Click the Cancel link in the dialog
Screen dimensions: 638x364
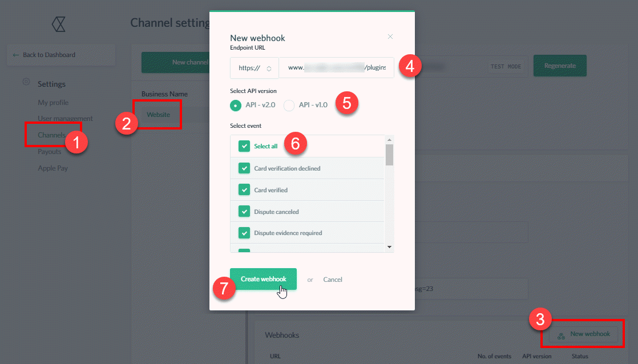[333, 279]
